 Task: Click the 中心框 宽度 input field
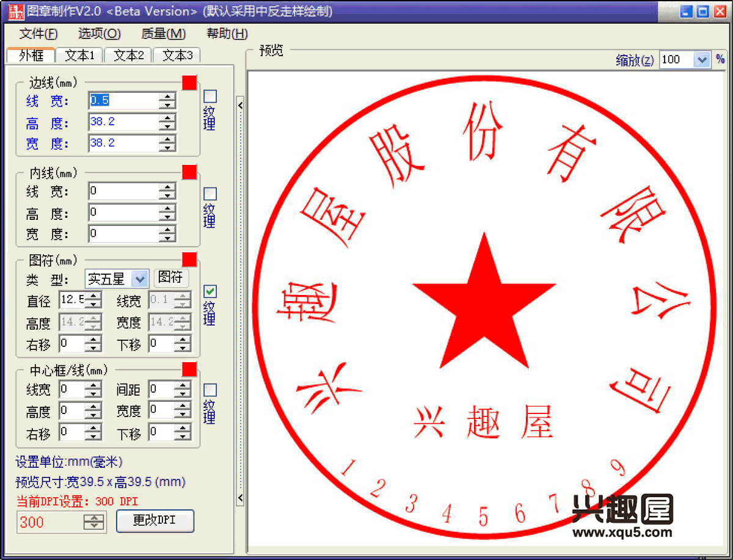pos(162,410)
